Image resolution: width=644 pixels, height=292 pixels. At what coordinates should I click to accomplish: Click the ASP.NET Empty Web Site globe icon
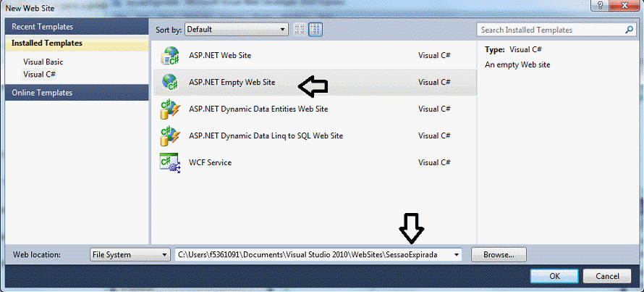169,82
